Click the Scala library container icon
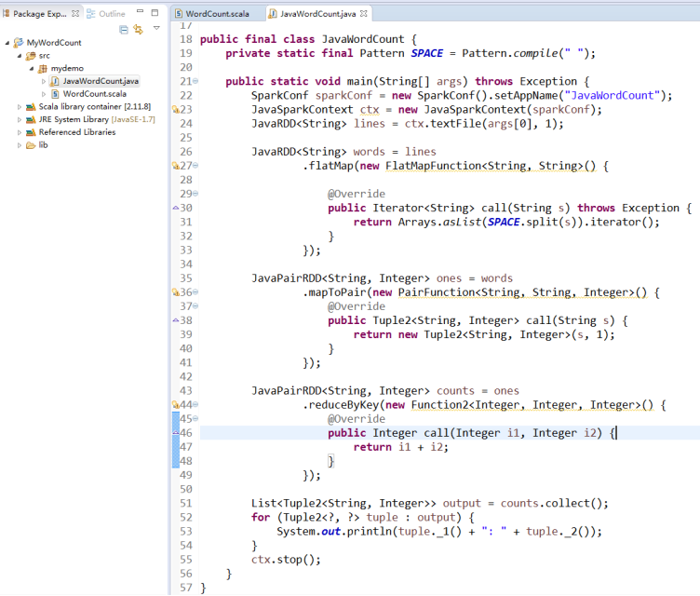Screen dimensions: 700x596 pyautogui.click(x=31, y=107)
